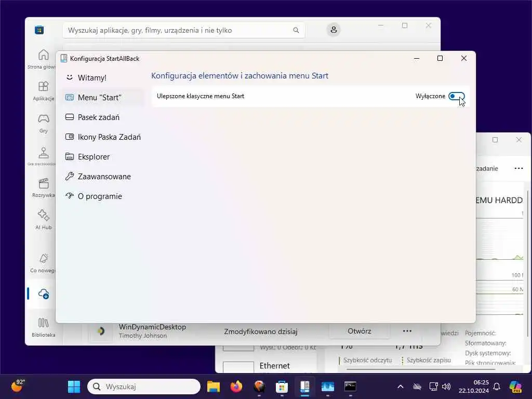Open Co nowego in Store sidebar

[43, 263]
